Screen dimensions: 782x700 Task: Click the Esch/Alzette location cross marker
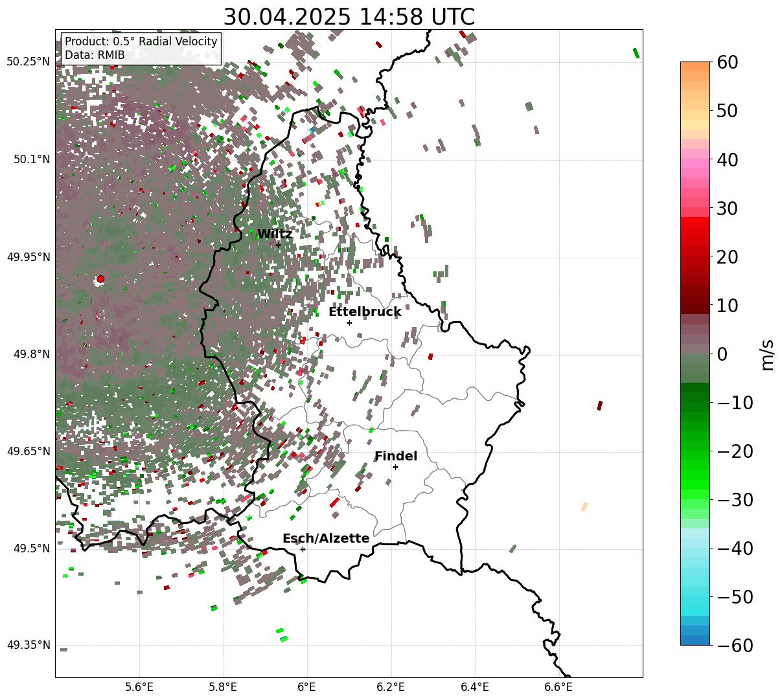click(303, 549)
